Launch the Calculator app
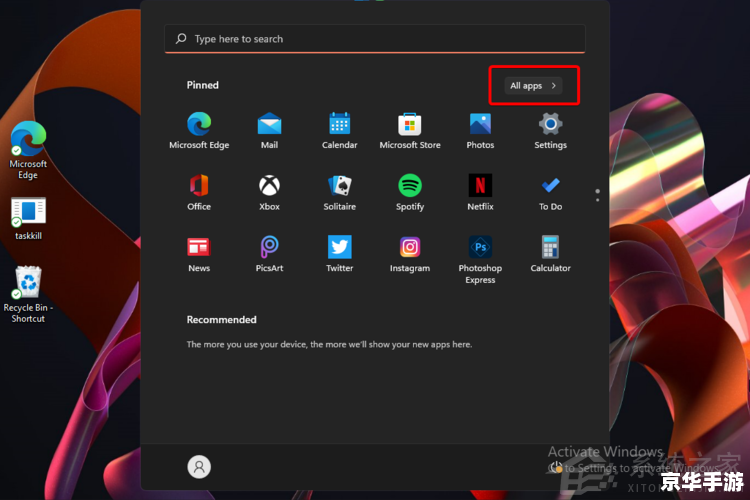The image size is (750, 500). pos(551,254)
